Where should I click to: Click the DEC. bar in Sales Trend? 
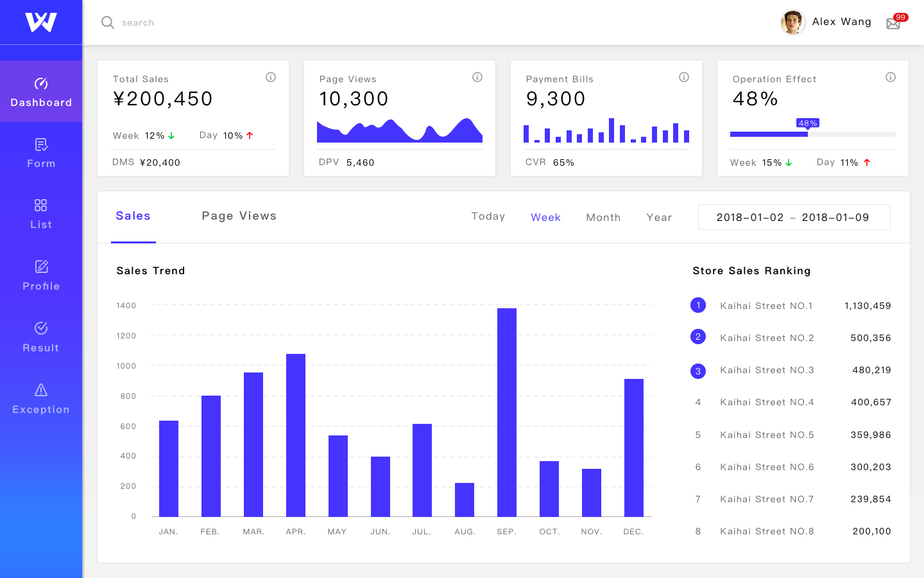click(x=634, y=448)
